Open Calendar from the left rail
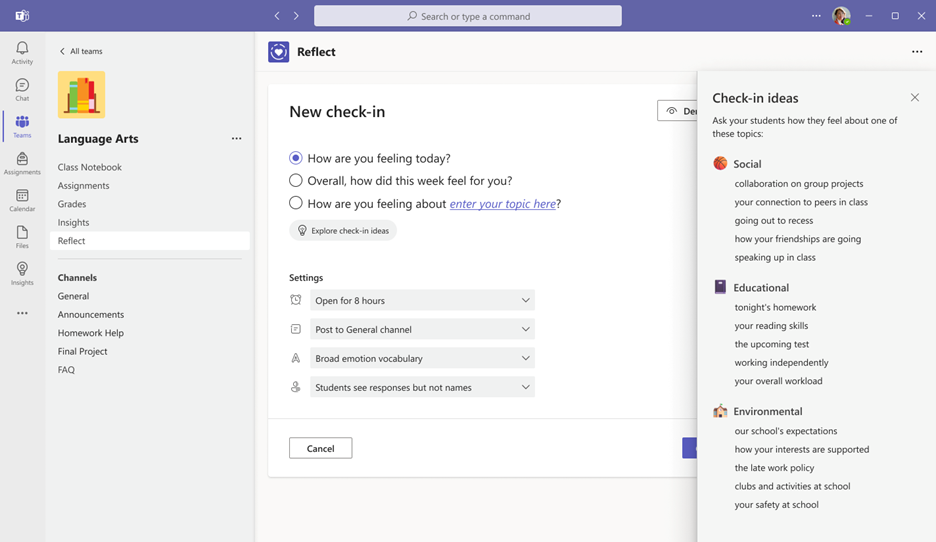The image size is (936, 542). (22, 200)
